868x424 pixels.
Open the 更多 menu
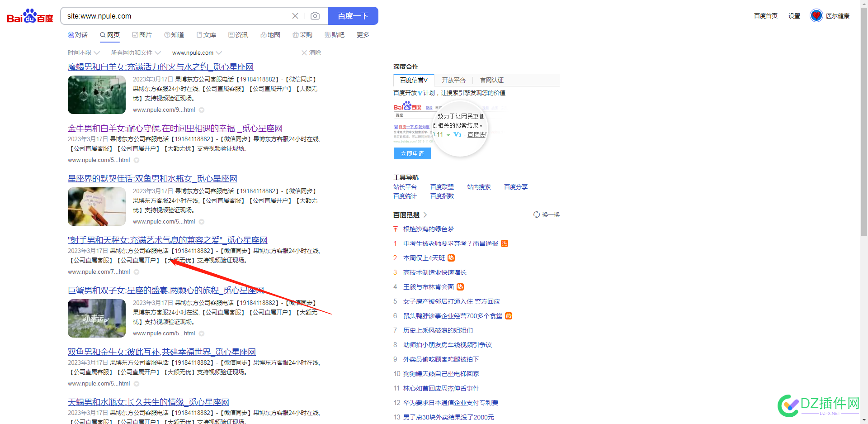pos(363,35)
